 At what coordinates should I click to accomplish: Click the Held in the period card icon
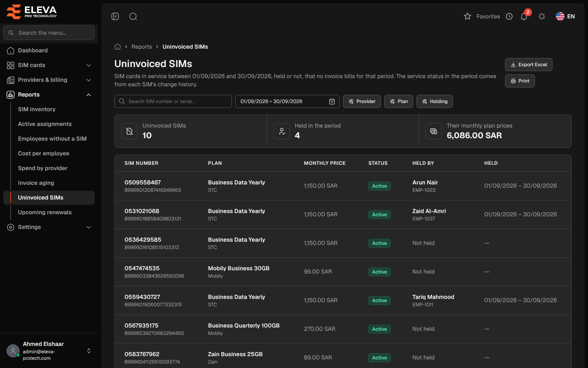click(282, 131)
